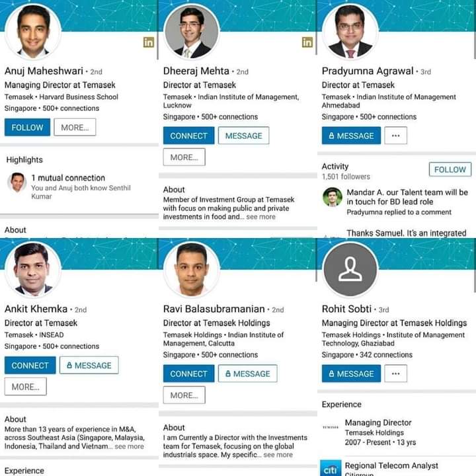Connect with Dheeraj Mehta
The width and height of the screenshot is (476, 476).
click(189, 136)
